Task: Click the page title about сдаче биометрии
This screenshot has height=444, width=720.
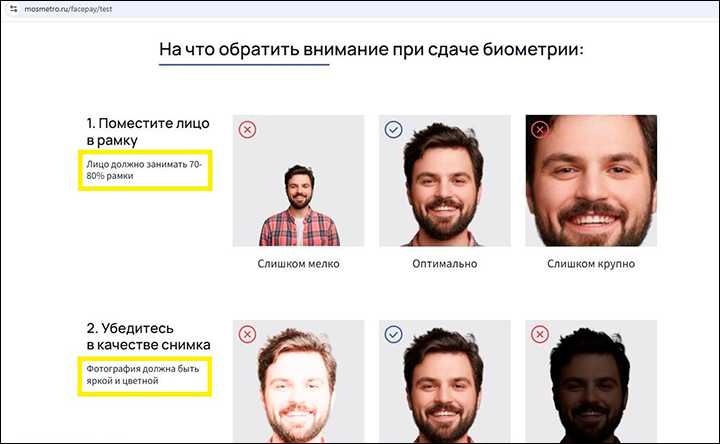Action: (371, 49)
